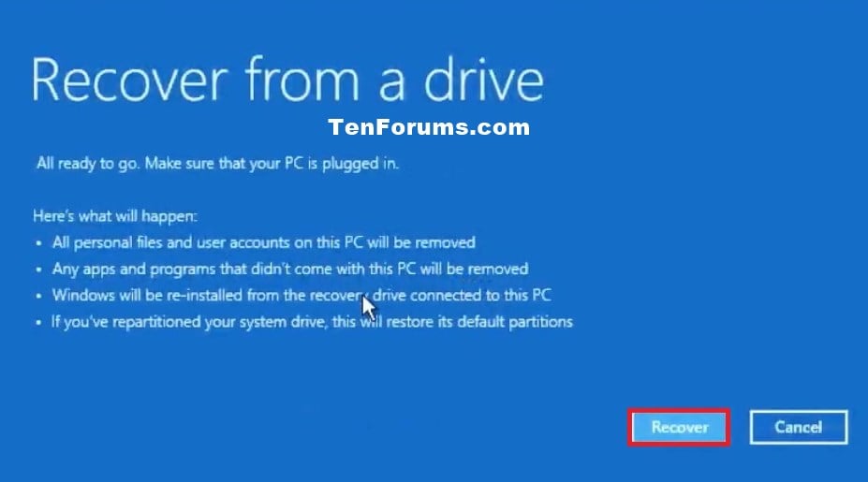Click the word "Recover" in the title
Viewport: 868px width, 482px height.
(129, 80)
